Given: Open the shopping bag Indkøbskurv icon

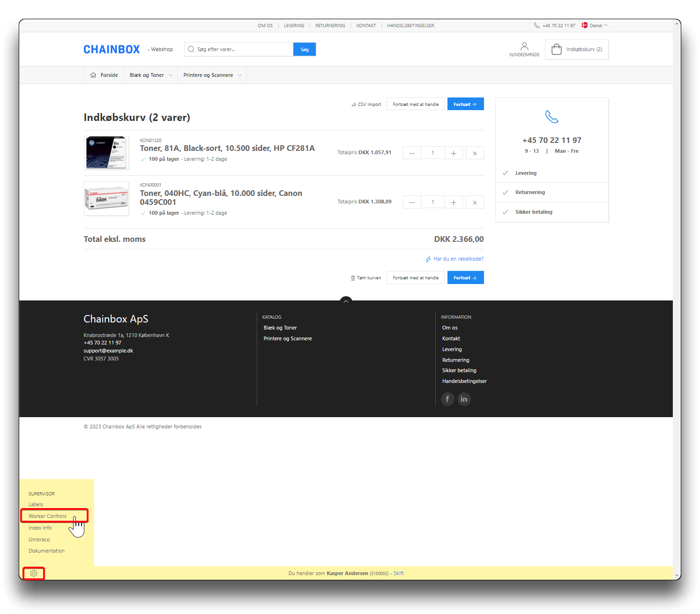Looking at the screenshot, I should click(x=556, y=49).
